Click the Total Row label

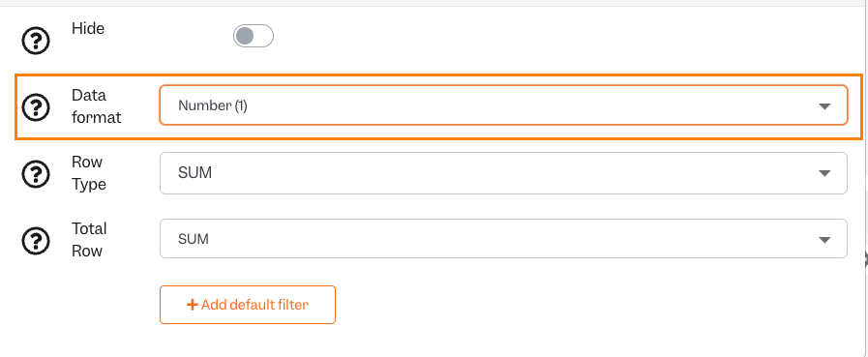click(x=89, y=240)
